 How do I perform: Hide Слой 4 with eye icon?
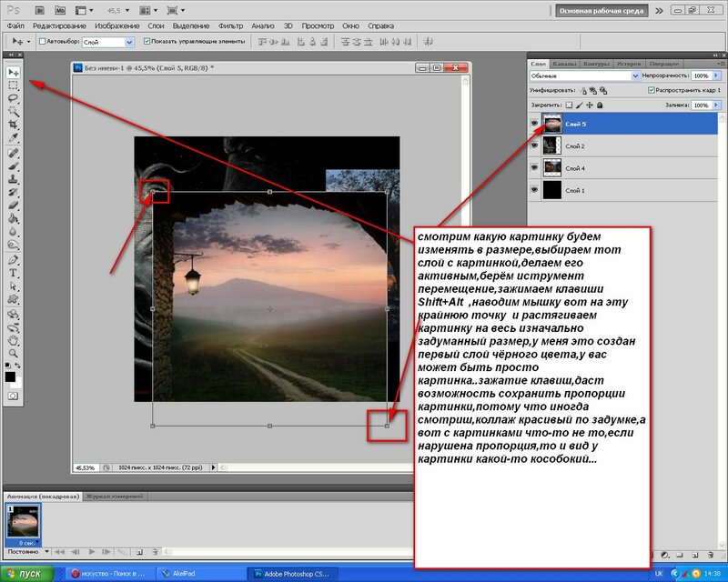[534, 167]
